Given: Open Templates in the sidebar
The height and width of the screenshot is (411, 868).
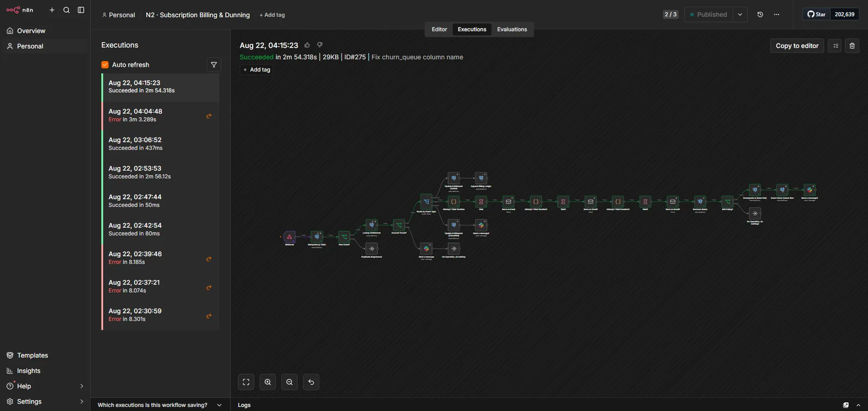Looking at the screenshot, I should pos(44,356).
